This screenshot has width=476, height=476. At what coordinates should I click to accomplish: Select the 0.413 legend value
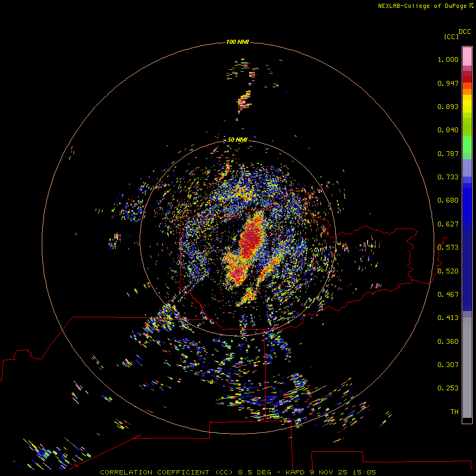(x=448, y=318)
